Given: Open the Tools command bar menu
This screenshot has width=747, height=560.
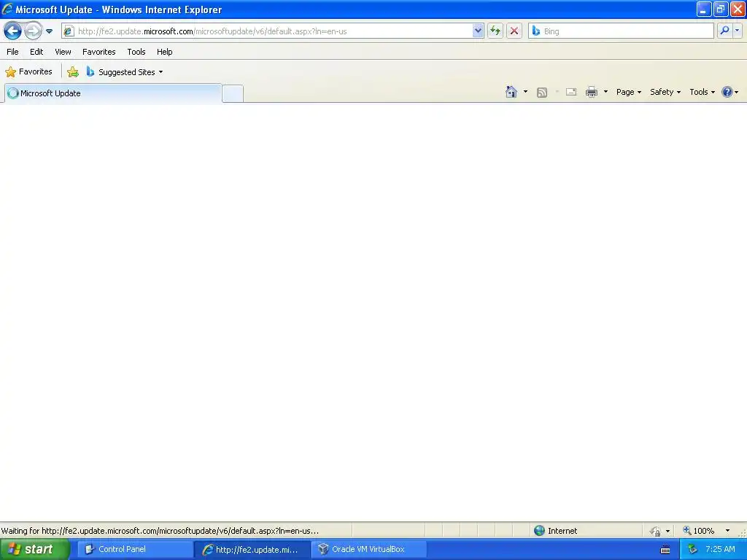Looking at the screenshot, I should click(x=703, y=92).
